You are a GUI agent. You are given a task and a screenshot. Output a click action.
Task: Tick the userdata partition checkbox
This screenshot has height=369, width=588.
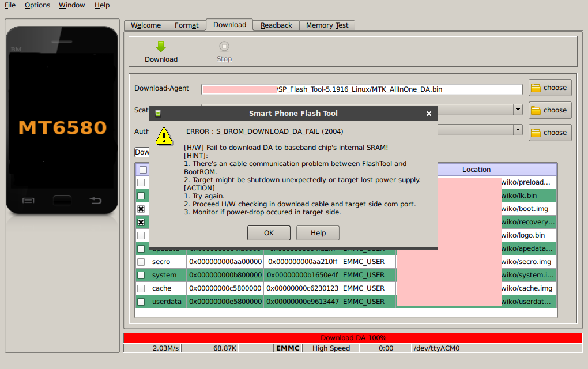(141, 302)
